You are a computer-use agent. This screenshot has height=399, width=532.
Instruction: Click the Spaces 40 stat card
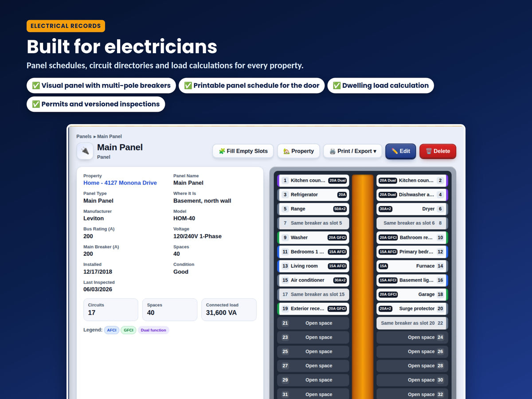click(x=170, y=309)
